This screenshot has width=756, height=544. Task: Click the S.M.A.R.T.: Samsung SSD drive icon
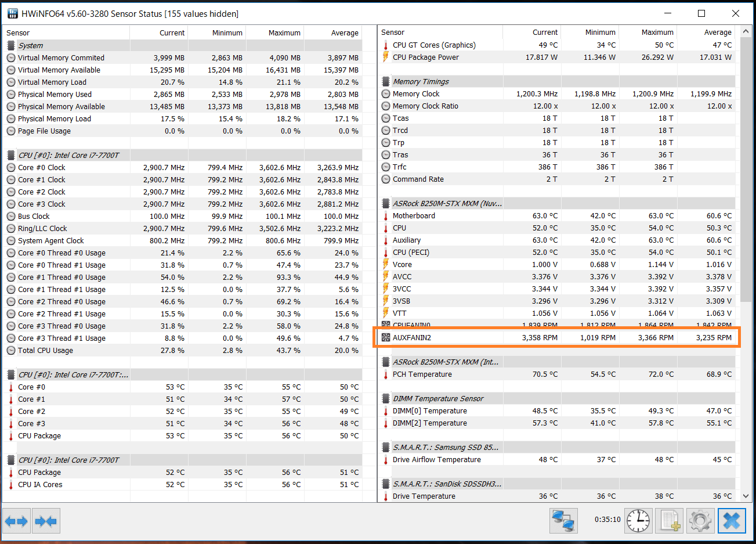coord(386,447)
